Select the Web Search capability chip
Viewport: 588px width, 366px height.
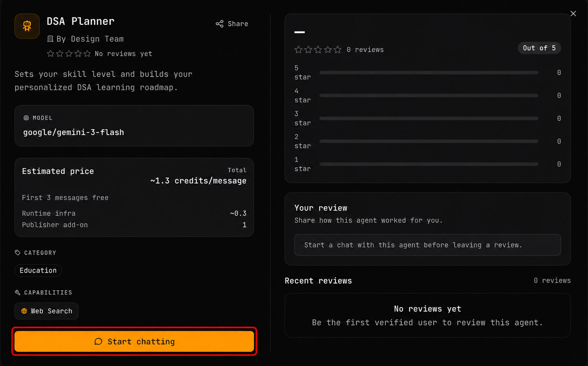47,311
